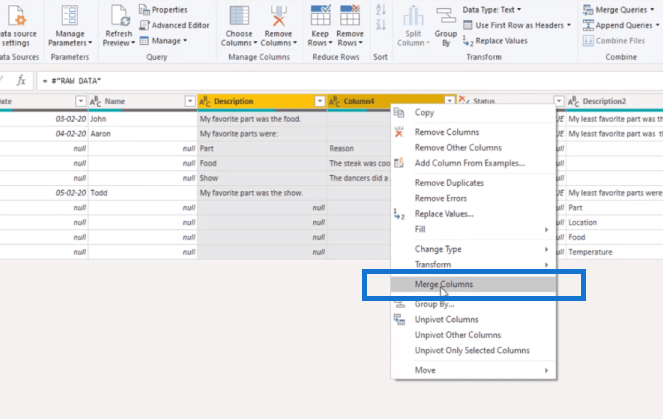Image resolution: width=663 pixels, height=419 pixels.
Task: Click the Name column type icon
Action: point(95,101)
